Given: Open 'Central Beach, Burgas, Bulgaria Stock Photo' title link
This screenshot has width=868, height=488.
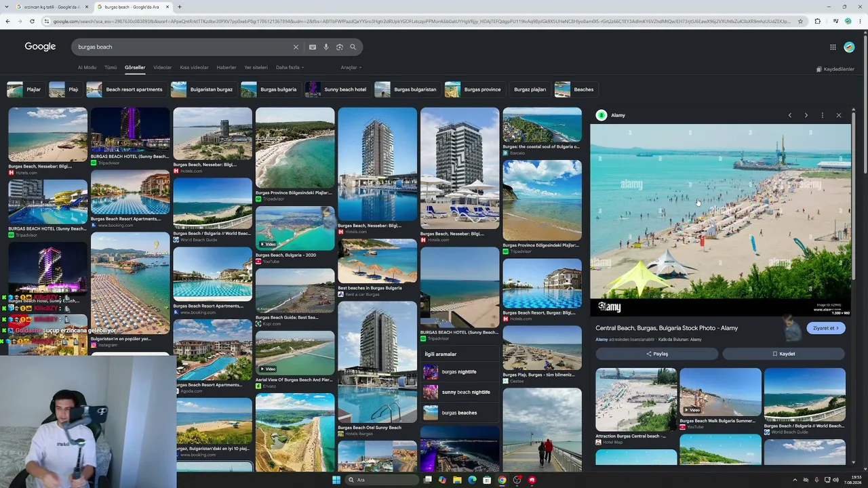Looking at the screenshot, I should point(667,328).
